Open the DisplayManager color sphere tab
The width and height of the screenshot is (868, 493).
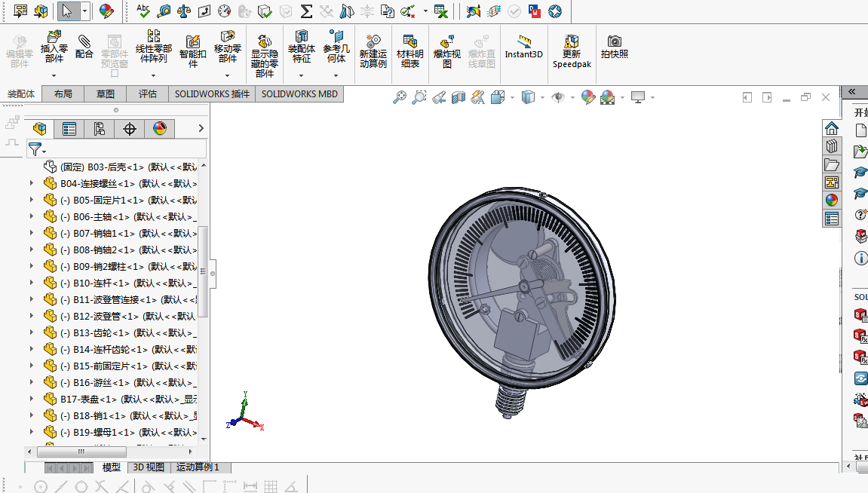point(159,129)
